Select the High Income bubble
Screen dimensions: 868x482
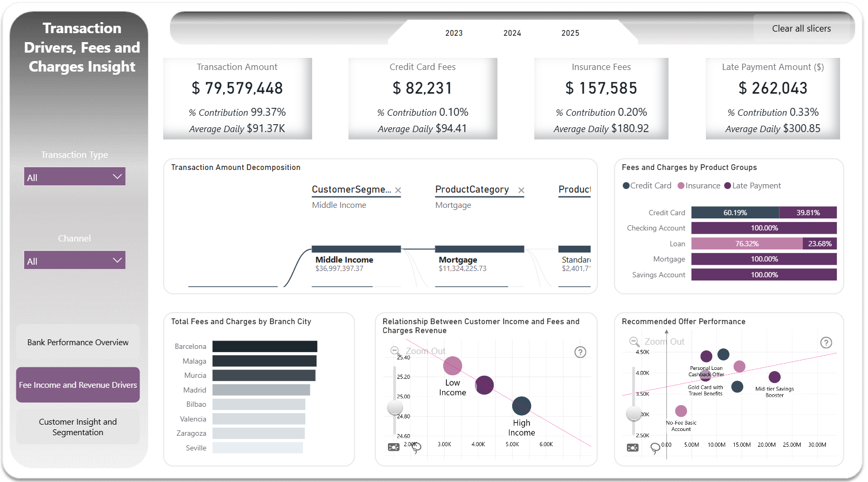522,406
